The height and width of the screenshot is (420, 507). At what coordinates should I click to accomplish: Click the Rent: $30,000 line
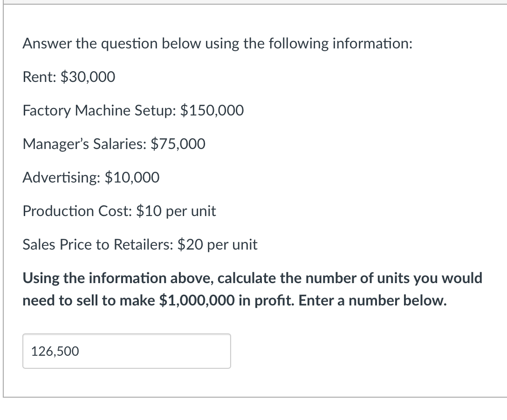tap(69, 77)
